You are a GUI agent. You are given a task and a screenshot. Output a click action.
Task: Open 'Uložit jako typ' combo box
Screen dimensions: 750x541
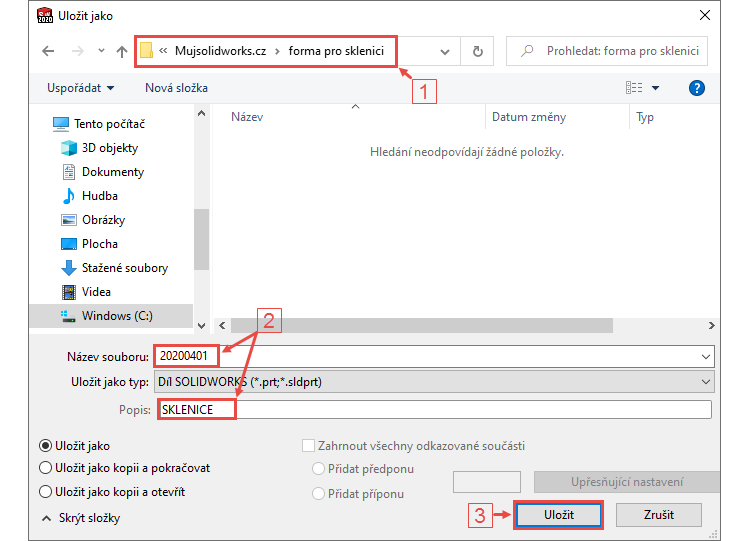[x=434, y=382]
